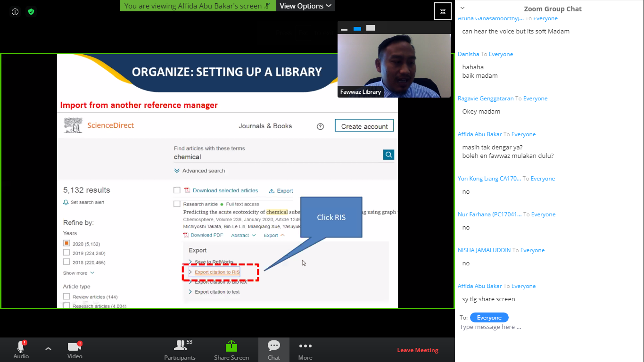Click the ScienceDirect help question icon

pyautogui.click(x=321, y=126)
